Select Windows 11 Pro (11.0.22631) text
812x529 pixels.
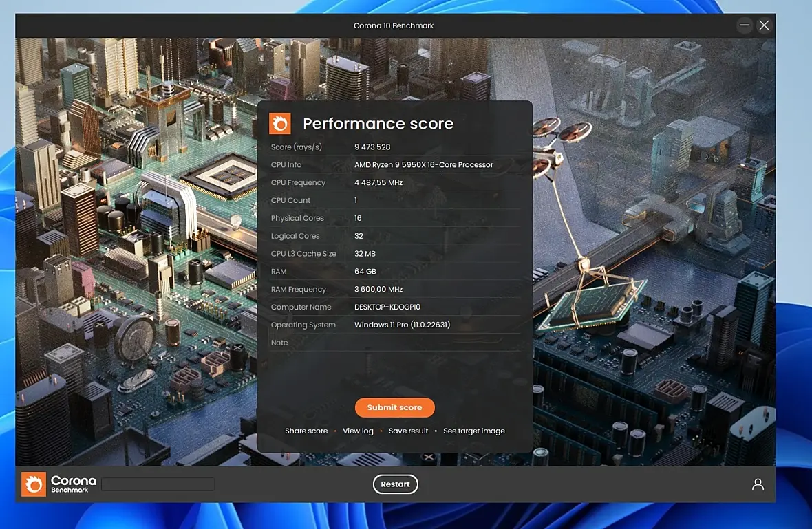[403, 325]
